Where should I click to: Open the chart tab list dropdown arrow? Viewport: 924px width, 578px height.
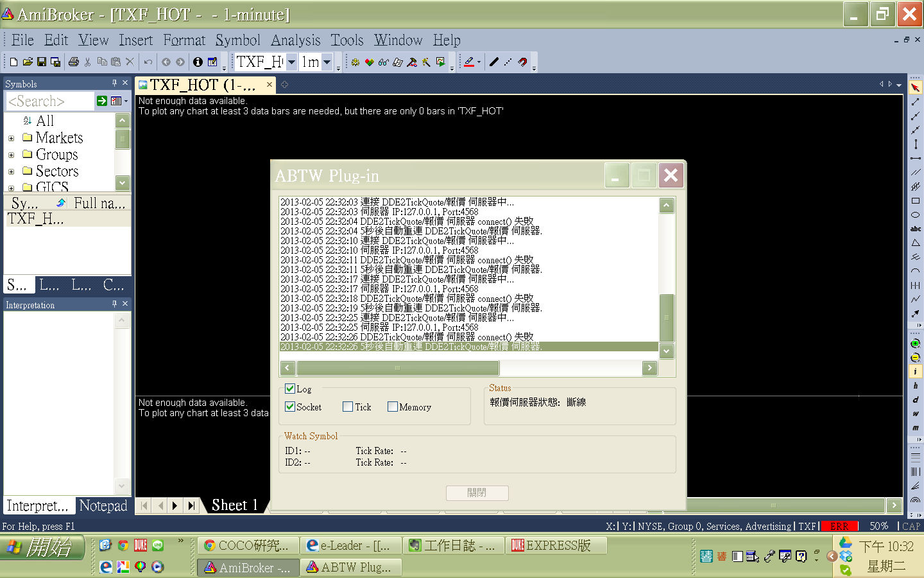[x=899, y=85]
